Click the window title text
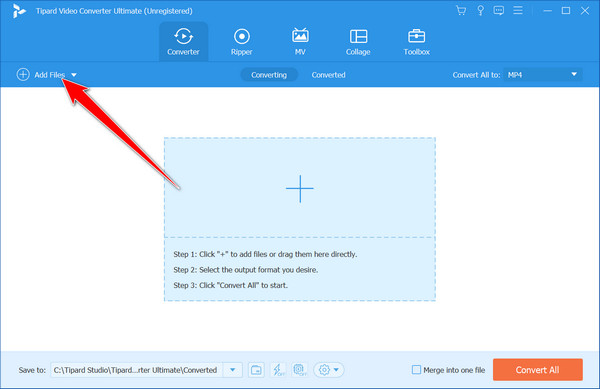The image size is (600, 389). [114, 11]
